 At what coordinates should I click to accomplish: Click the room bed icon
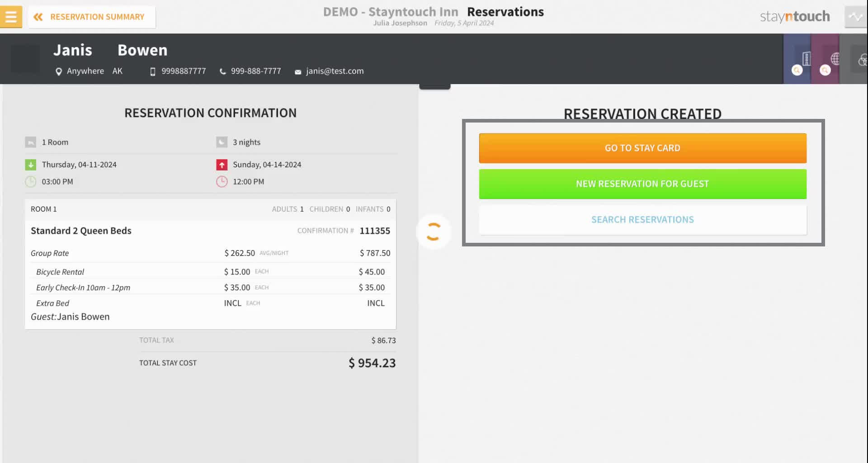pos(30,142)
